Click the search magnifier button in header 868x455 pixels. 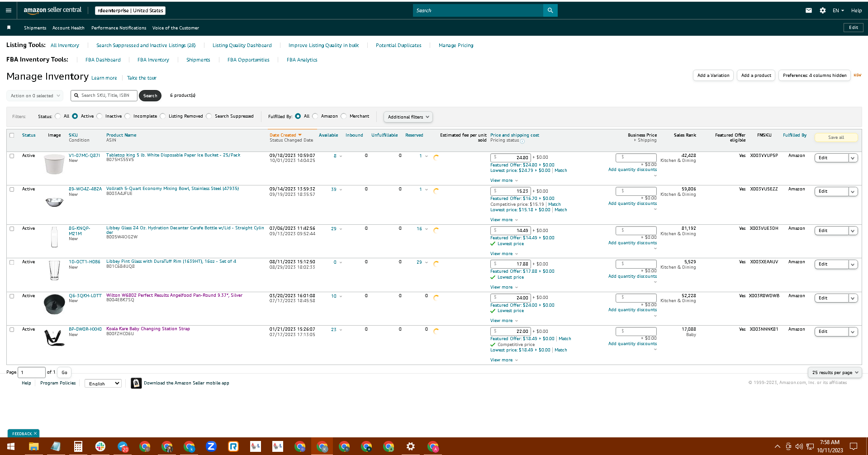pos(550,10)
